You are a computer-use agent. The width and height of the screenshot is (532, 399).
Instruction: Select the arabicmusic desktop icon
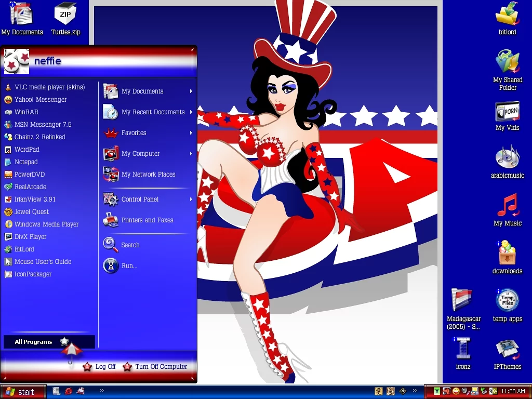coord(507,158)
